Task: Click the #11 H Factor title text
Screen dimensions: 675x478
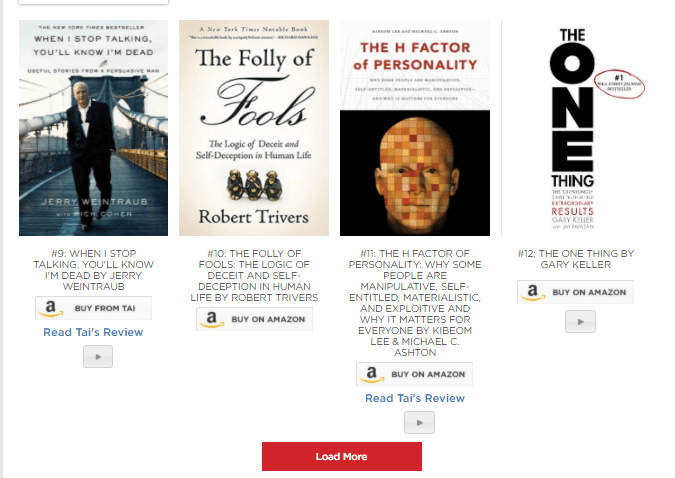Action: pos(415,303)
